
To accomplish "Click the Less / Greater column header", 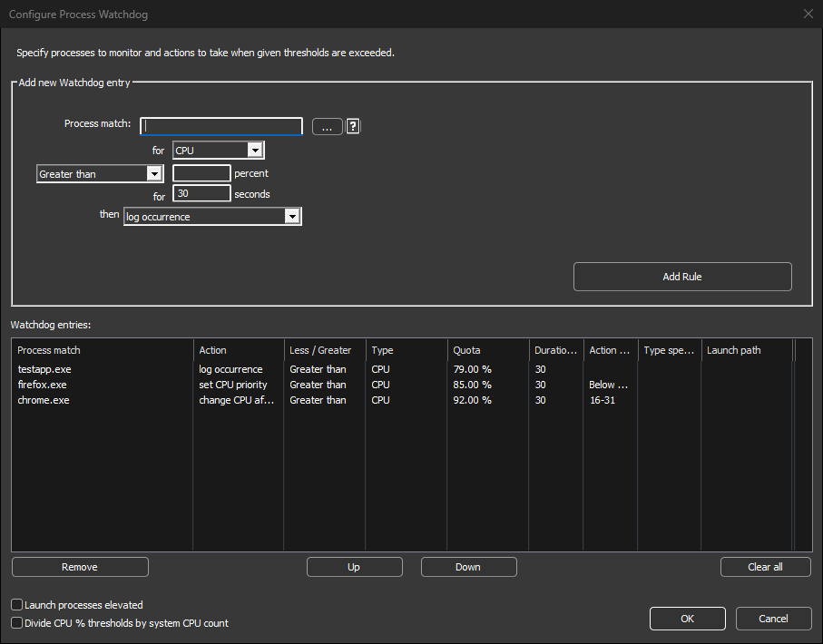I will [x=324, y=350].
